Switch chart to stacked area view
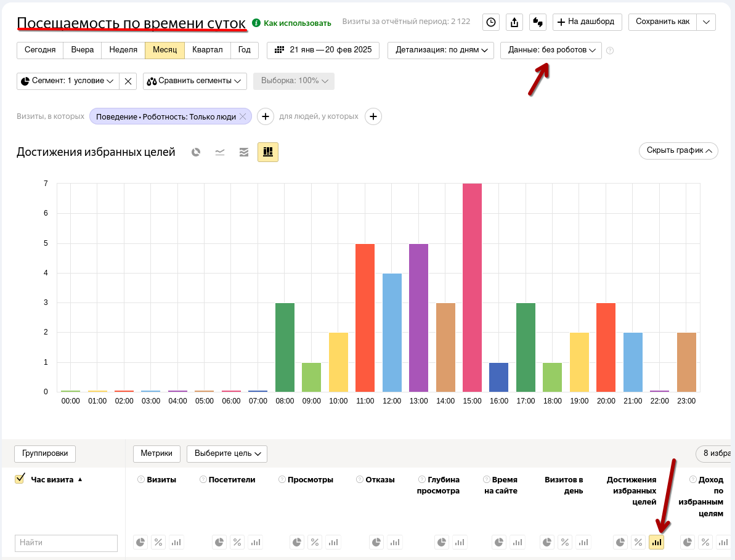The image size is (735, 560). click(x=244, y=152)
